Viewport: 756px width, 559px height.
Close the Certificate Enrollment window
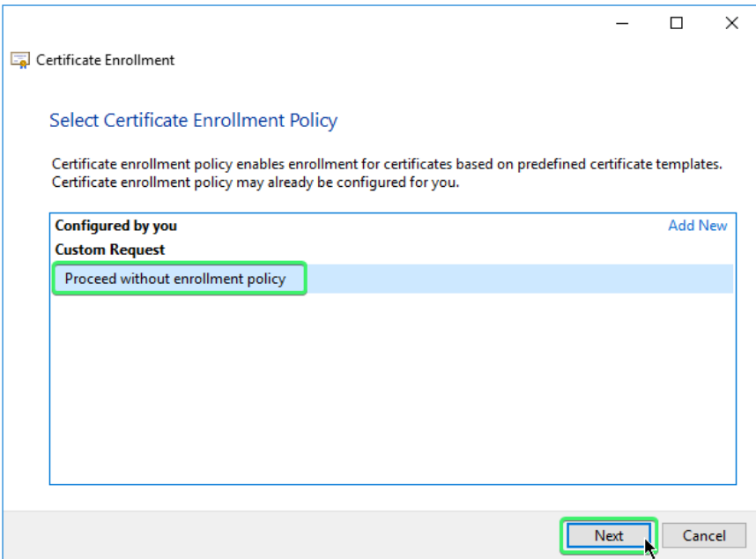click(731, 23)
